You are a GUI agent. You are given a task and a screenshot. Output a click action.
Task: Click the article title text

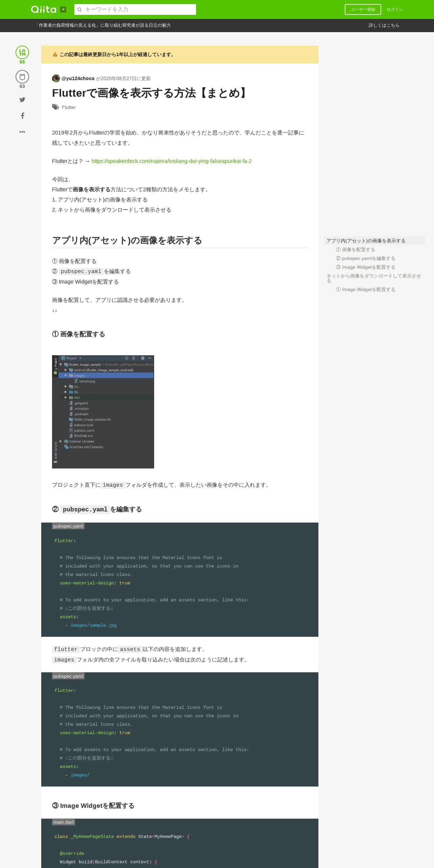(151, 93)
